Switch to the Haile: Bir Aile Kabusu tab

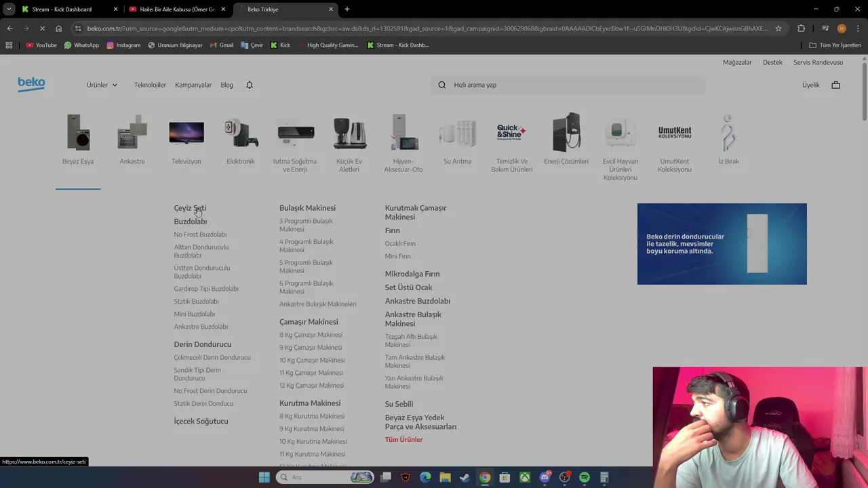(177, 9)
